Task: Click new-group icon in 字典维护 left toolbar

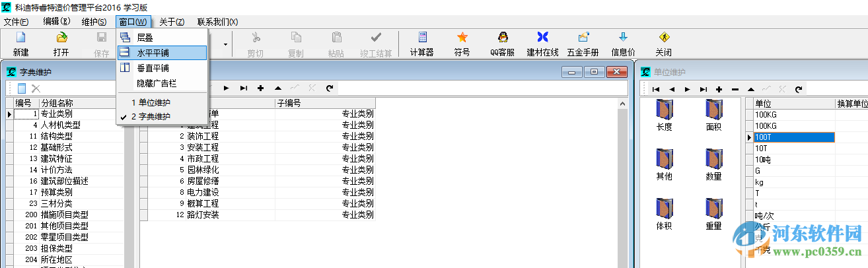Action: pyautogui.click(x=22, y=88)
